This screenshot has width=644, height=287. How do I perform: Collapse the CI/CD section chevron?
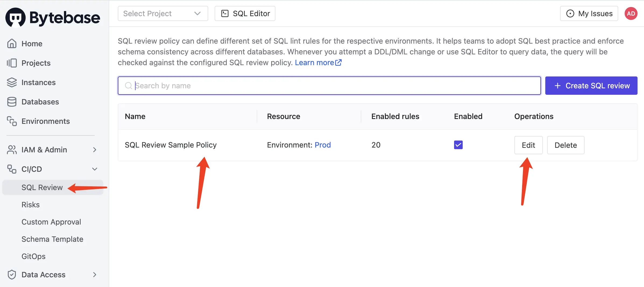click(x=95, y=169)
